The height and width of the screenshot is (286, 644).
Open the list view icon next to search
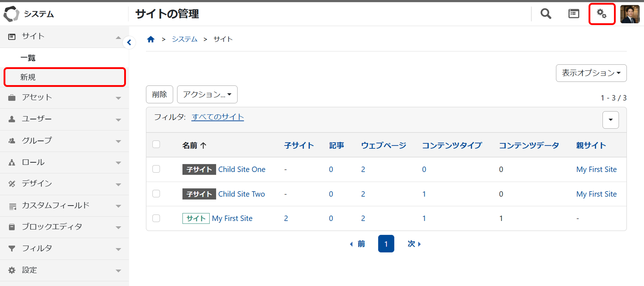click(x=574, y=14)
